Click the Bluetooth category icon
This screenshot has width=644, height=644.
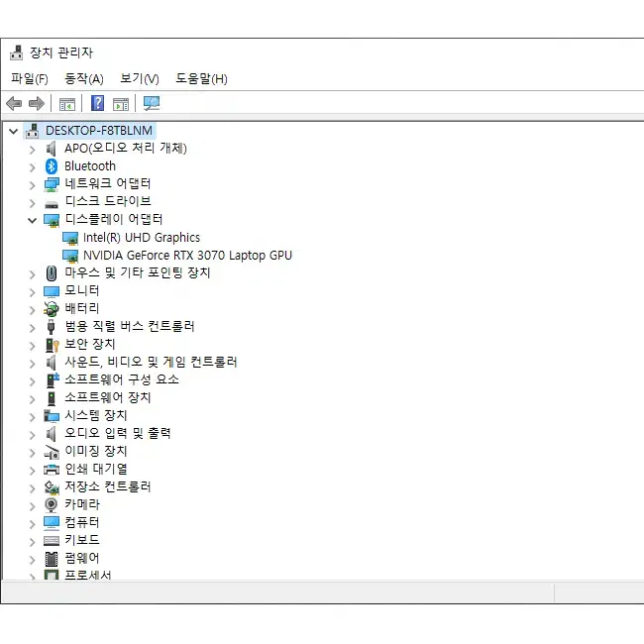pyautogui.click(x=51, y=166)
